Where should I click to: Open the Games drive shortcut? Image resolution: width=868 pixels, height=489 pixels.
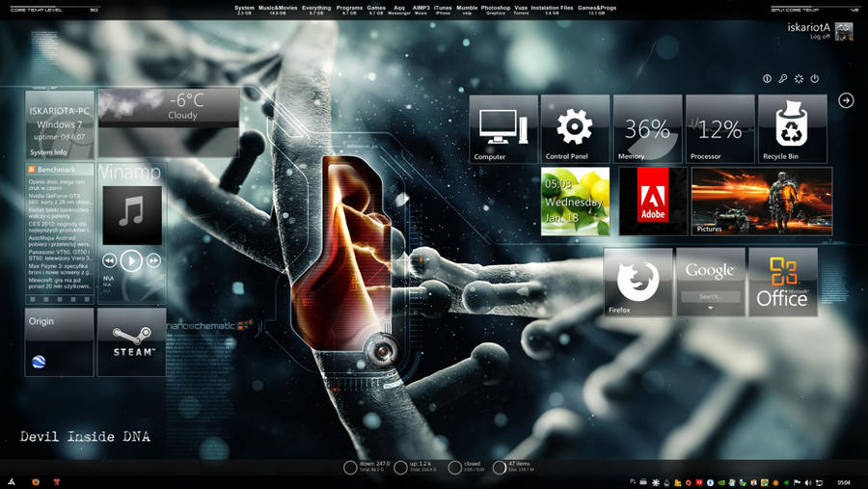point(376,10)
